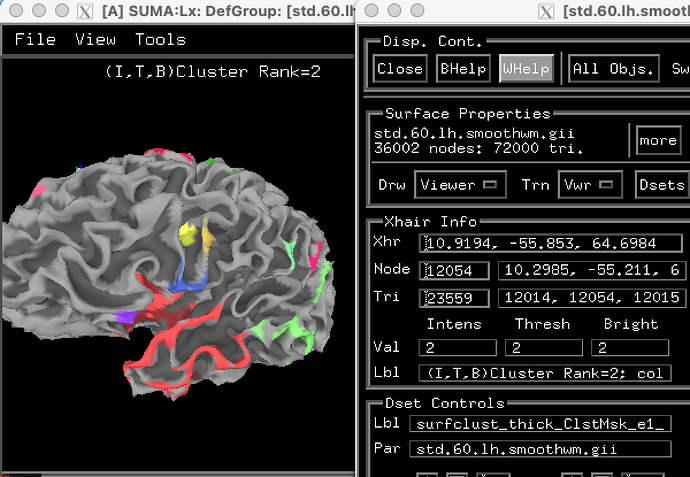
Task: Click the 36002 nodes: 72000 tri. text
Action: click(478, 148)
